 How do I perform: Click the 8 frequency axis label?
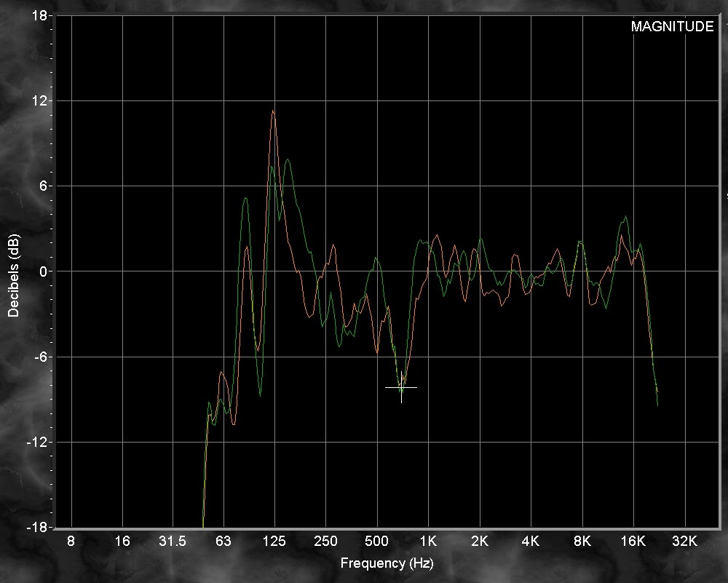pos(71,542)
